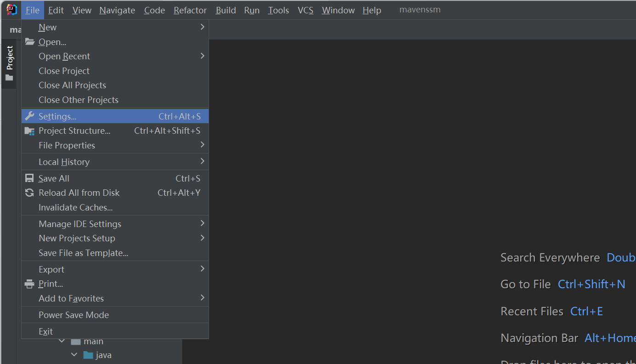
Task: Expand the Open Recent submenu arrow
Action: pos(202,56)
